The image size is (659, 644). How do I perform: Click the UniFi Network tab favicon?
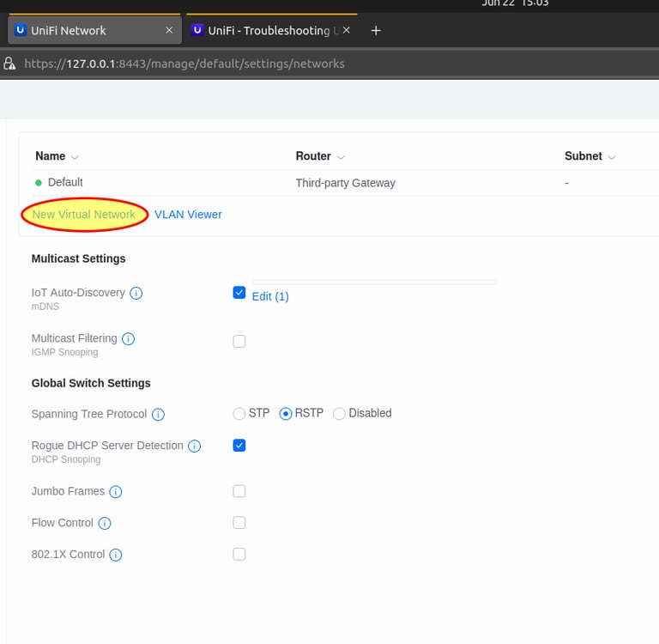tap(20, 30)
